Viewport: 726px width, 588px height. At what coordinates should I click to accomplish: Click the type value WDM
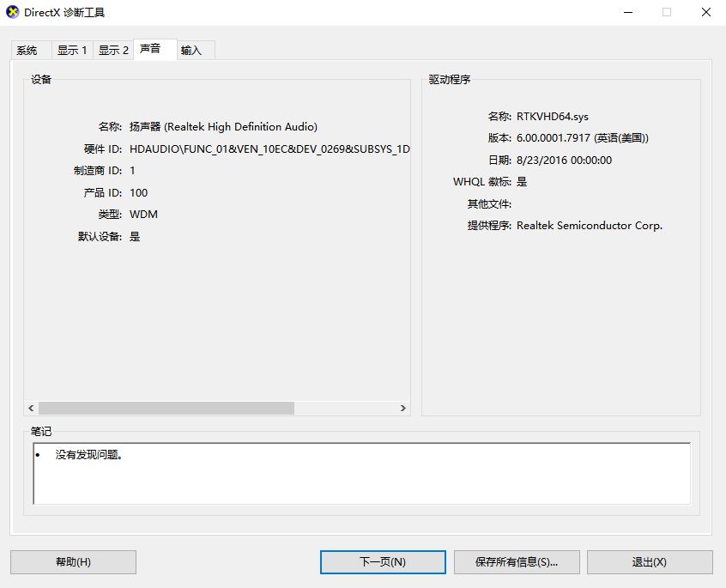(143, 215)
